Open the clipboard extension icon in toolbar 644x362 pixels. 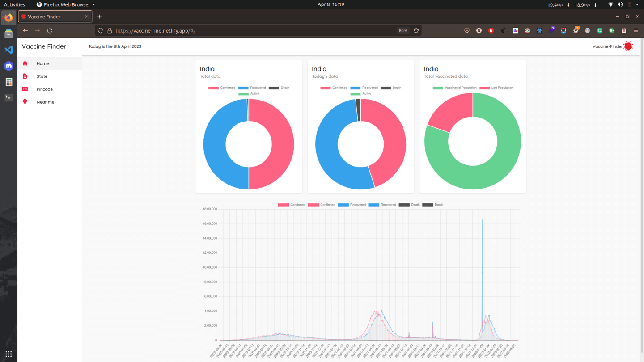624,31
